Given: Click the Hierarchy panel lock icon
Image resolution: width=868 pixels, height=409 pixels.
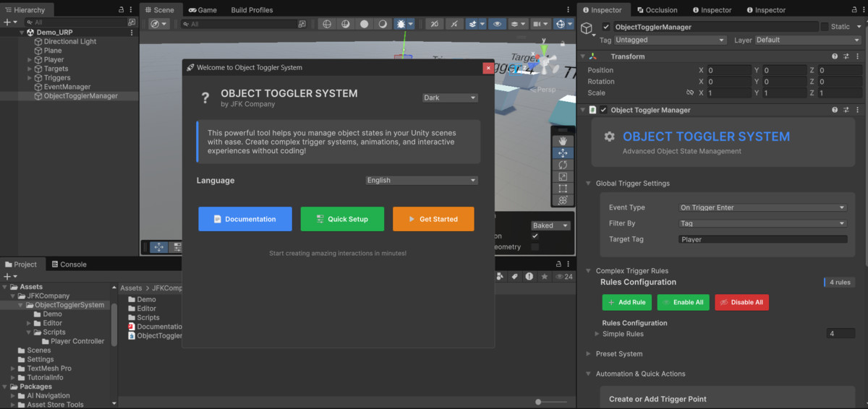Looking at the screenshot, I should click(x=122, y=10).
